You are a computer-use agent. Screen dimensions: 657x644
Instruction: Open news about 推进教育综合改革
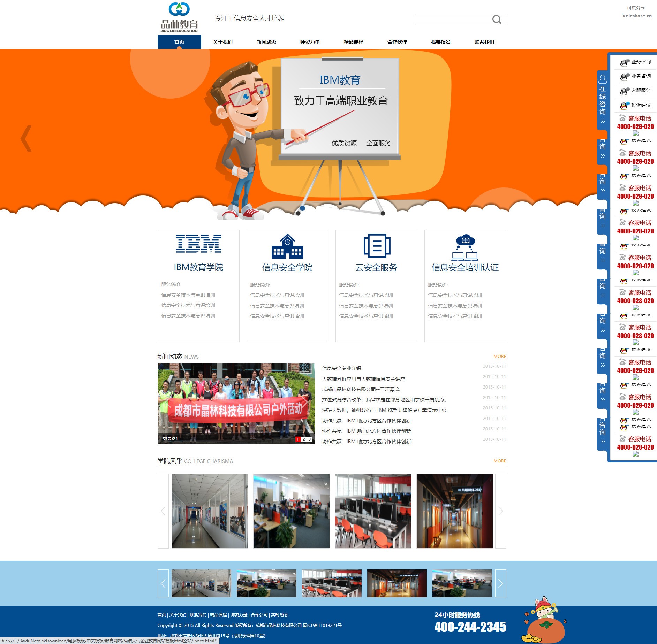[x=384, y=400]
